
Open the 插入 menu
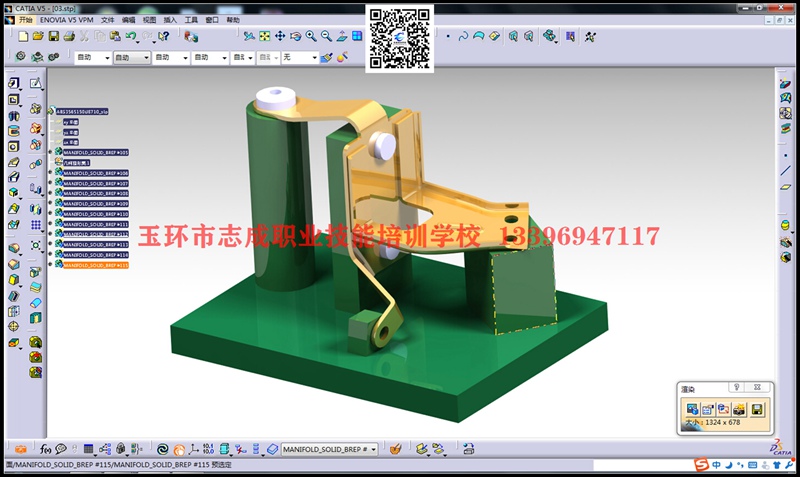pyautogui.click(x=170, y=20)
